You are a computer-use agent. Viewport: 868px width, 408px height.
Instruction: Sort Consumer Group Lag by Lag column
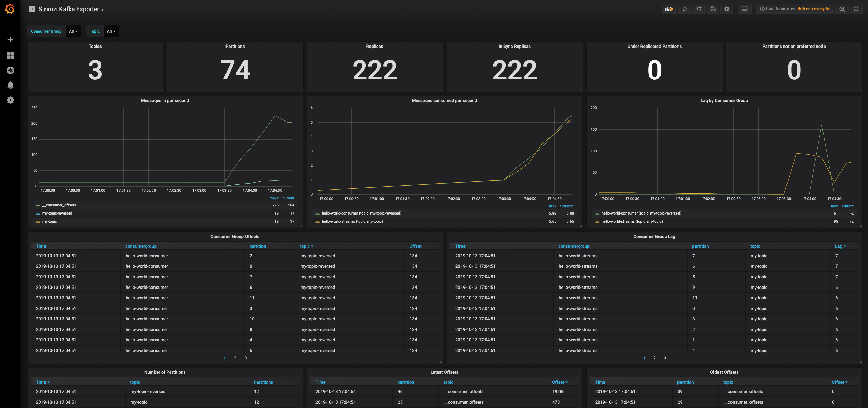pos(840,246)
